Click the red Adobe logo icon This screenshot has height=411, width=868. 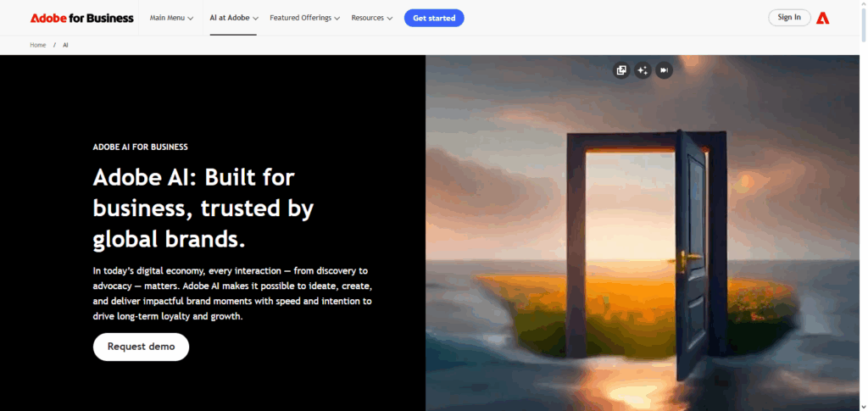click(822, 18)
